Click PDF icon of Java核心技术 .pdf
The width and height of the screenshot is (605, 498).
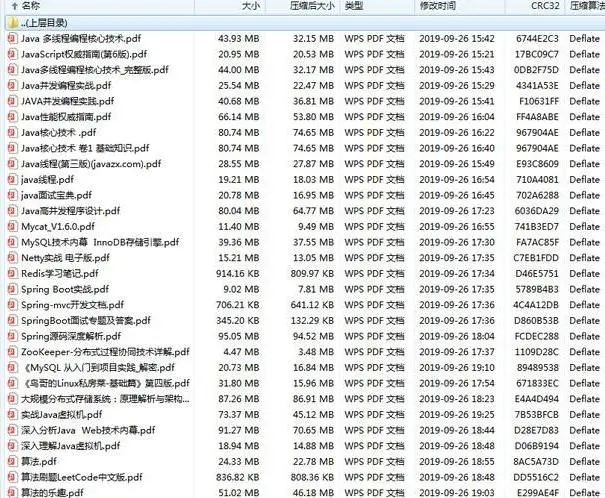(x=12, y=133)
